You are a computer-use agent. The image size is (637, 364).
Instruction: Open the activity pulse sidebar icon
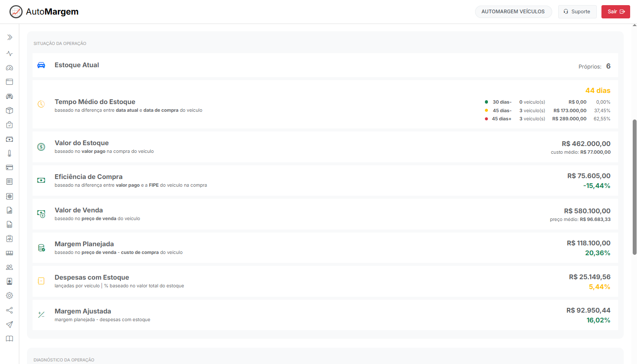pyautogui.click(x=9, y=54)
